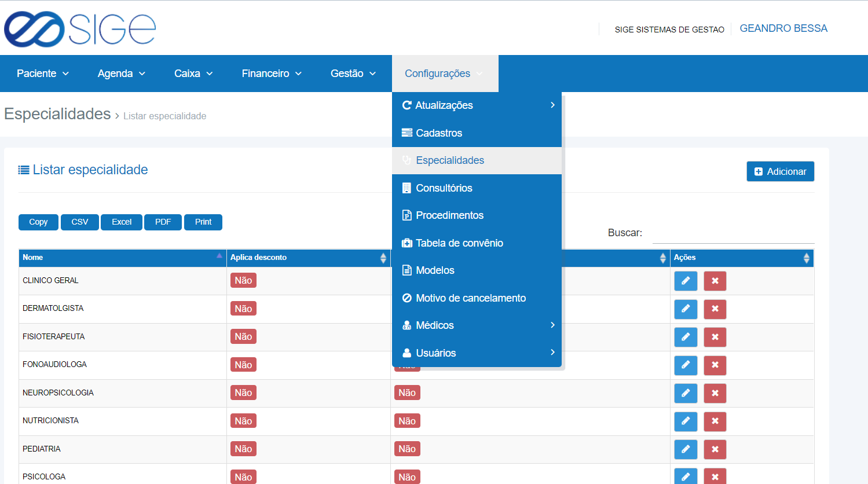Edit the PEDIATRIA specialty
The height and width of the screenshot is (484, 868).
(x=686, y=449)
